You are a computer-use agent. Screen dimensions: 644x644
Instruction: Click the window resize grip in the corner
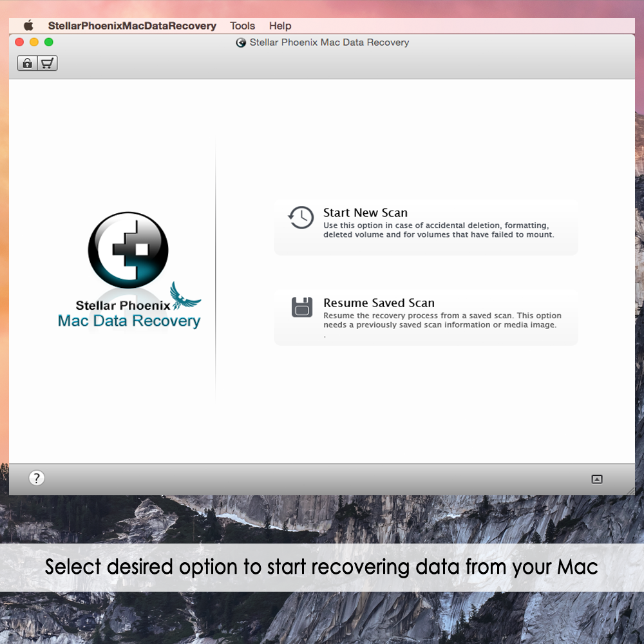click(x=630, y=490)
